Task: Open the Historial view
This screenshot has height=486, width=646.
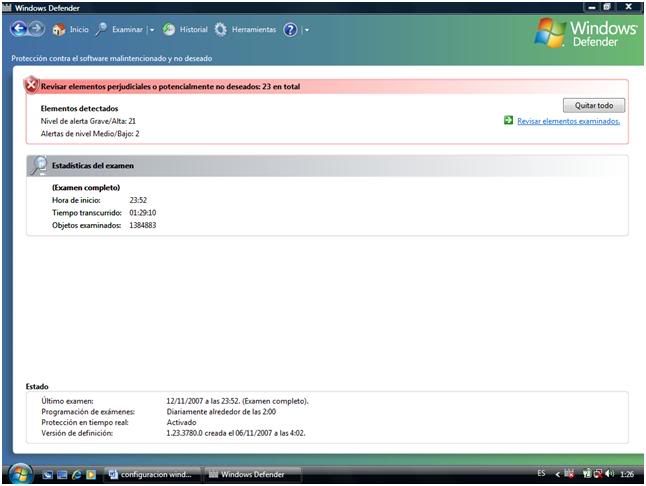Action: (185, 30)
